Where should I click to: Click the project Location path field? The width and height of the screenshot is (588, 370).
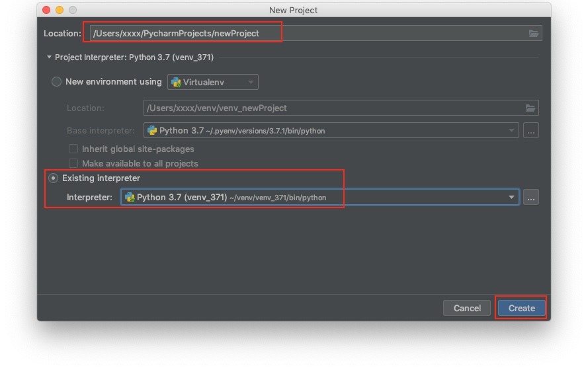click(315, 33)
